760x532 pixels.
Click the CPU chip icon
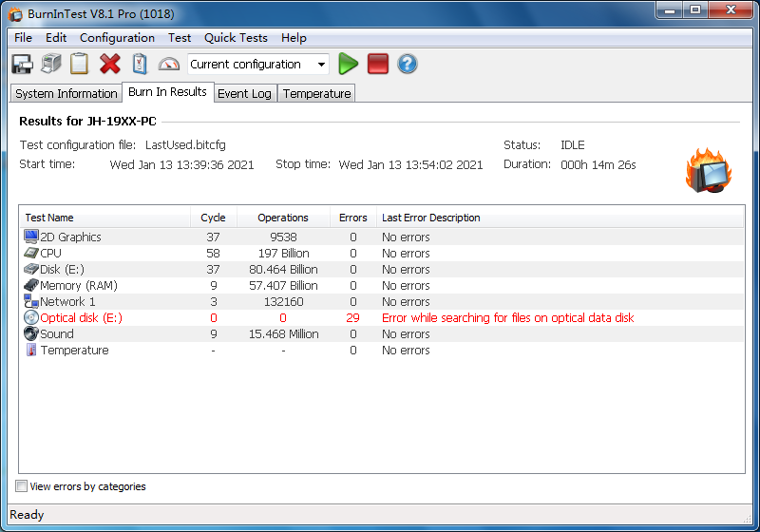(x=31, y=253)
